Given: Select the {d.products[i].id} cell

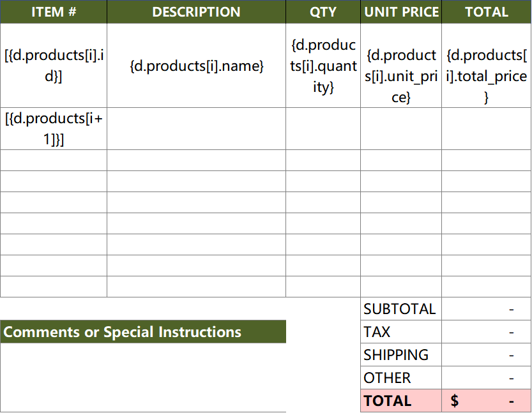Looking at the screenshot, I should (x=53, y=66).
